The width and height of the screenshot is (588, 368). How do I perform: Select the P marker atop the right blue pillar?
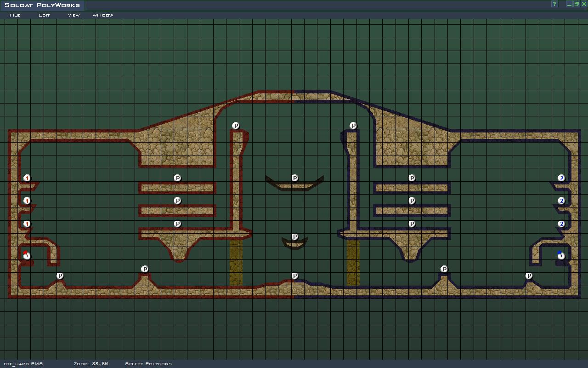click(x=353, y=126)
